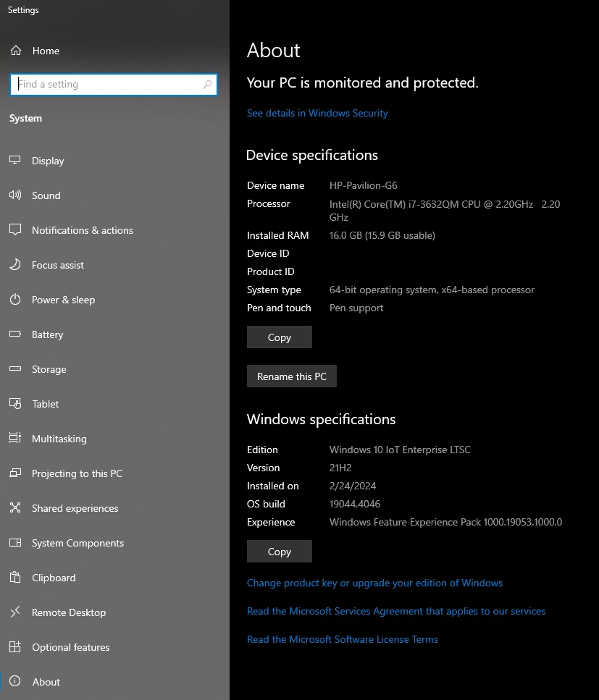
Task: Select Windows 10 IoT Enterprise LTSC text
Action: (400, 450)
